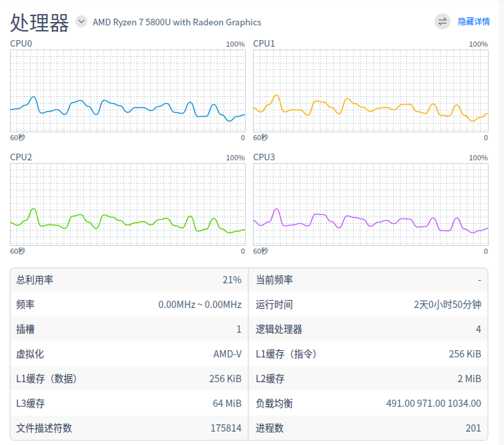Click the CPU2 usage graph
This screenshot has height=445, width=504.
pos(128,204)
